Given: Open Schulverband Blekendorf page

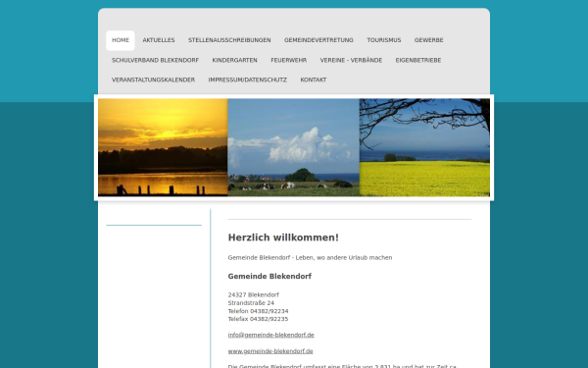Looking at the screenshot, I should (x=155, y=60).
